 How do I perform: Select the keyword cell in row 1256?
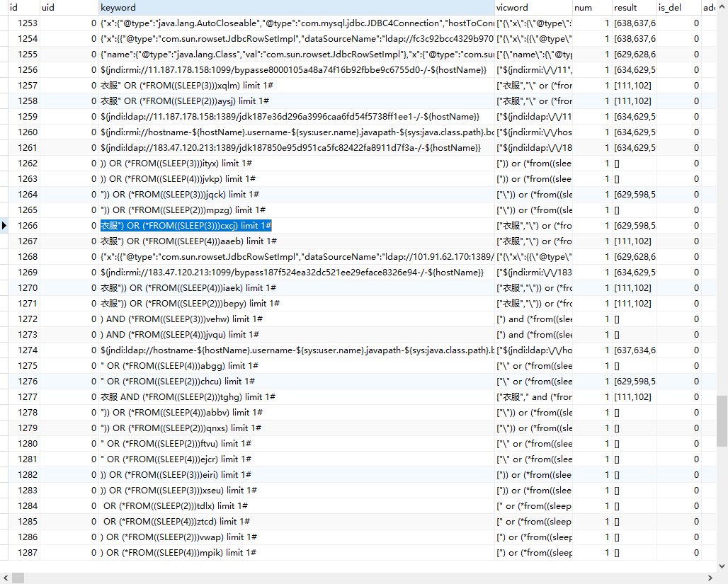297,70
